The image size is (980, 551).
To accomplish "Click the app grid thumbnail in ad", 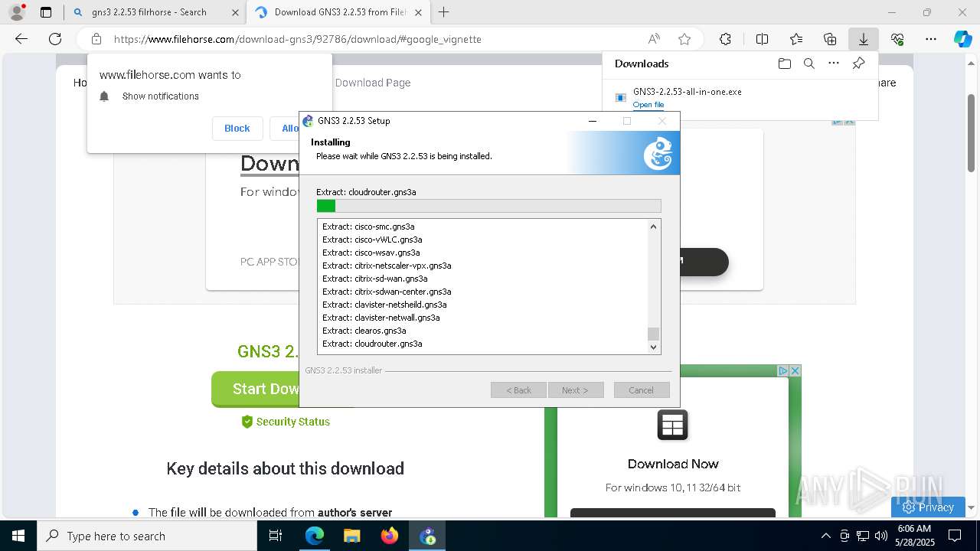I will 673,425.
